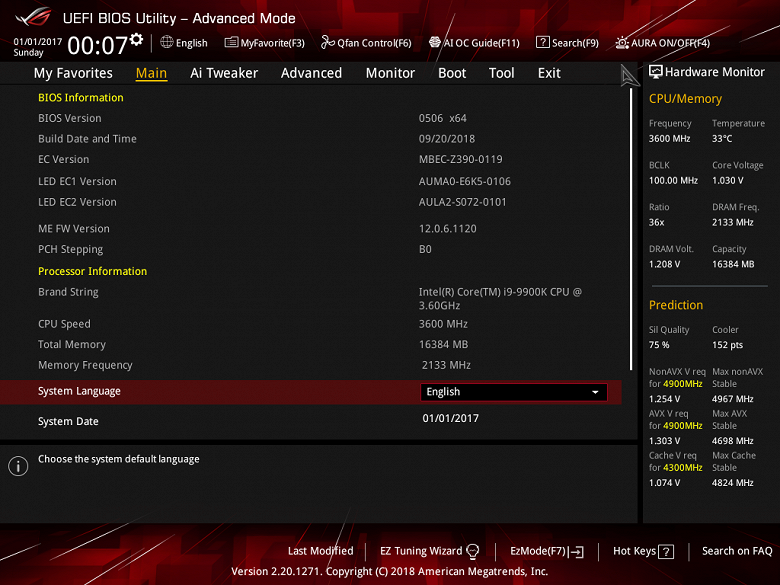This screenshot has width=780, height=585.
Task: Click the EZ Tuning Wizard lightbulb icon
Action: click(473, 551)
